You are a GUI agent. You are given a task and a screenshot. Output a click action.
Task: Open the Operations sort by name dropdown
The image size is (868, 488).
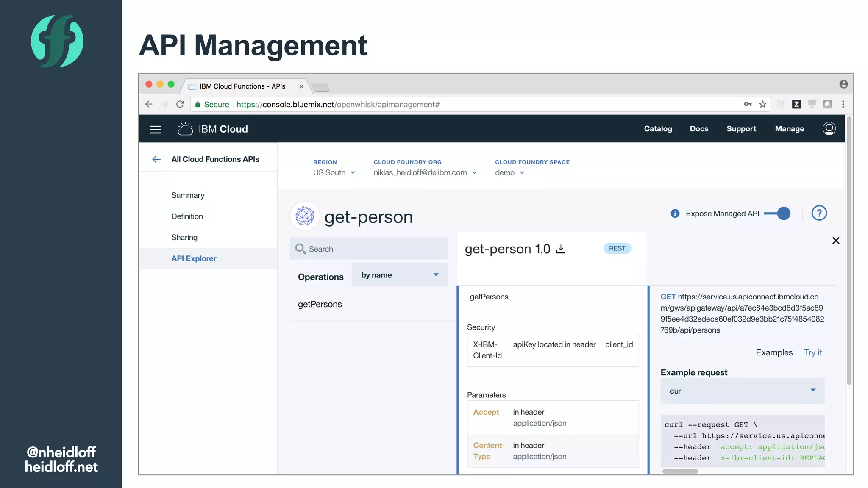pyautogui.click(x=400, y=275)
